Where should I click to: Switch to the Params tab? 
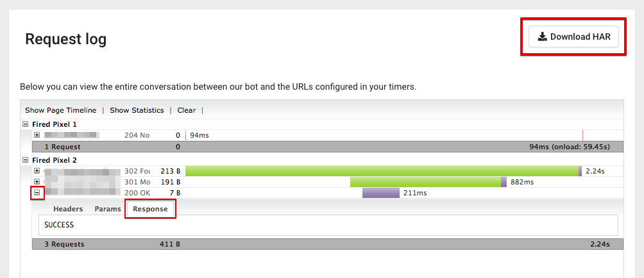(108, 209)
